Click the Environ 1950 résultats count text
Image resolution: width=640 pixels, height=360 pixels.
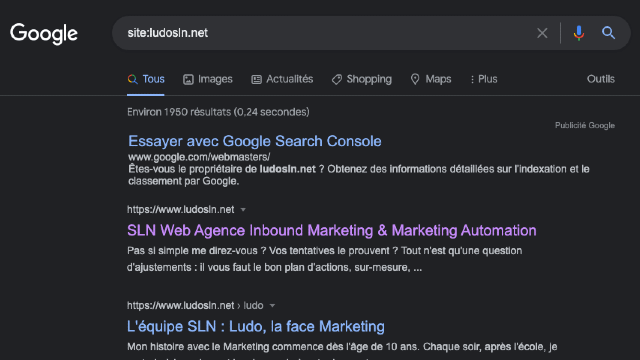point(218,112)
